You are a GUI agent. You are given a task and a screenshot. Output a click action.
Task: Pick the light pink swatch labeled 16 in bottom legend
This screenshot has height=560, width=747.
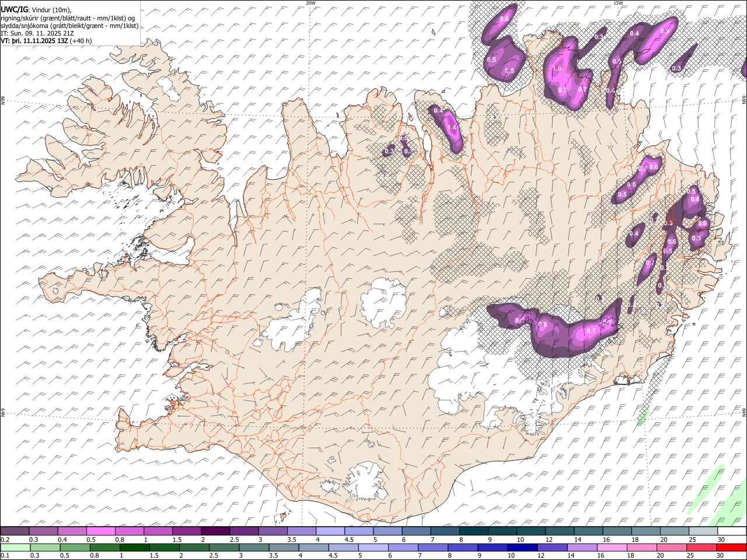pos(612,547)
